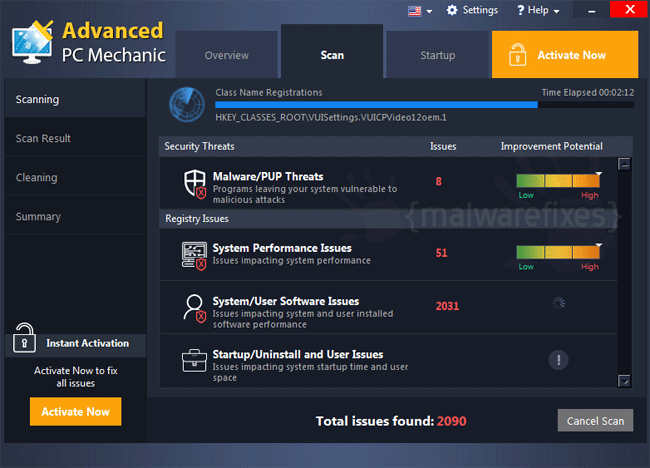650x468 pixels.
Task: Cancel the running scan
Action: [x=595, y=420]
